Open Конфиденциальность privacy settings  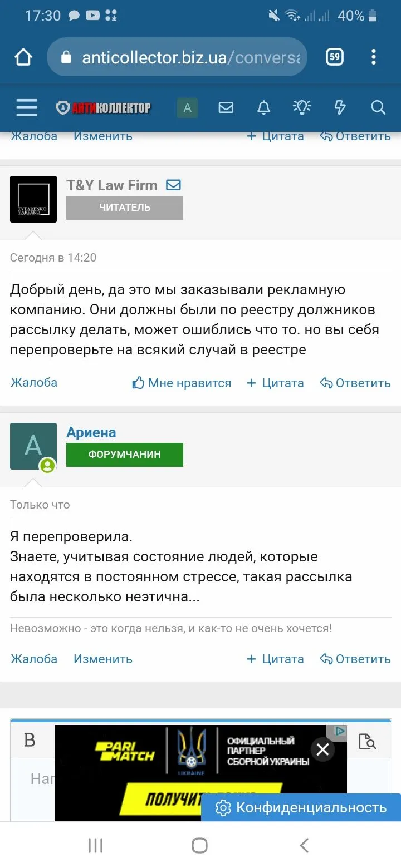[301, 807]
